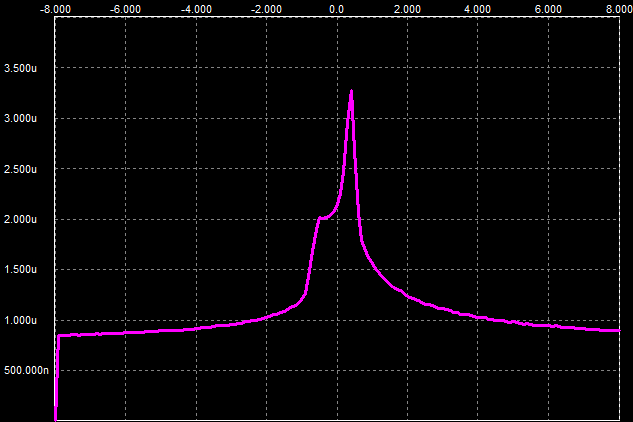This screenshot has height=422, width=633.
Task: Click the -2.000 x-axis label
Action: point(266,9)
